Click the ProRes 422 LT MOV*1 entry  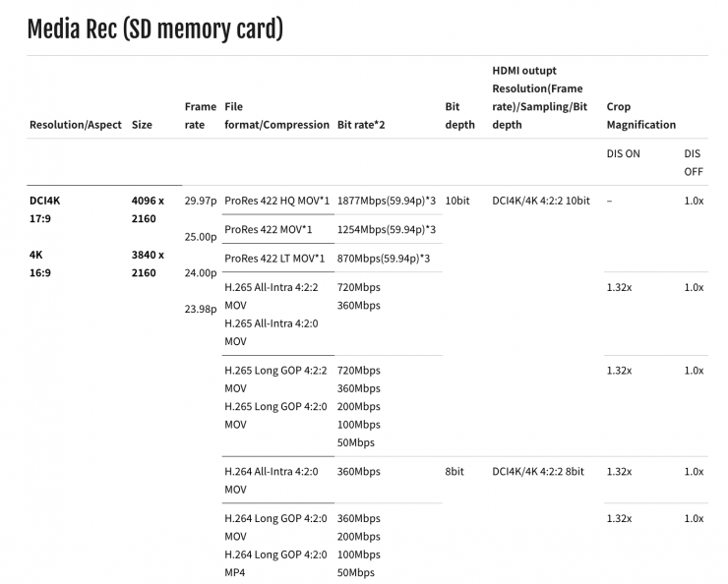[274, 258]
